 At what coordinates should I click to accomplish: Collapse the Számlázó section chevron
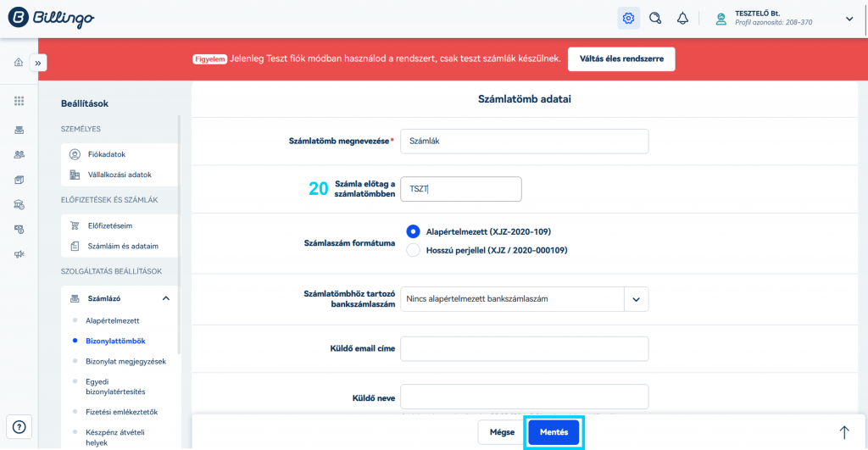(165, 298)
